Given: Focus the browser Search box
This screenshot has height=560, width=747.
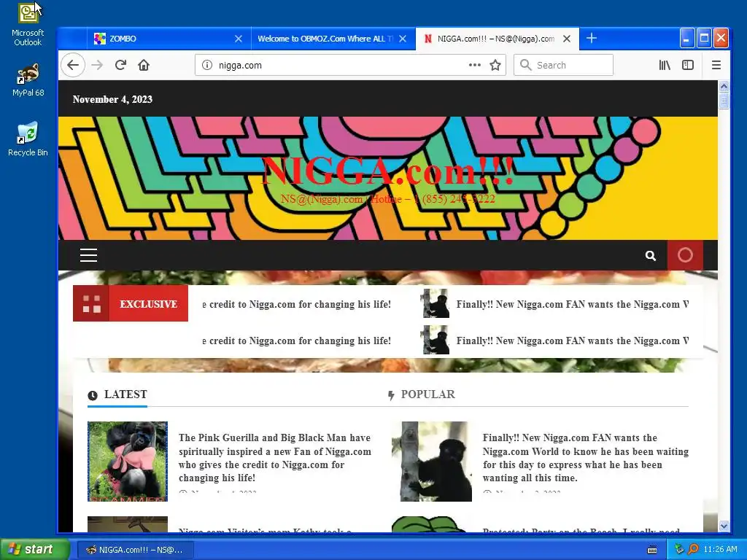Looking at the screenshot, I should tap(564, 65).
